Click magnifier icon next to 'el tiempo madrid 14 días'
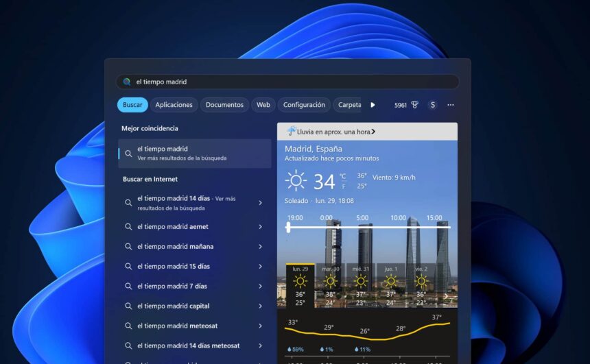The height and width of the screenshot is (364, 590). point(128,203)
